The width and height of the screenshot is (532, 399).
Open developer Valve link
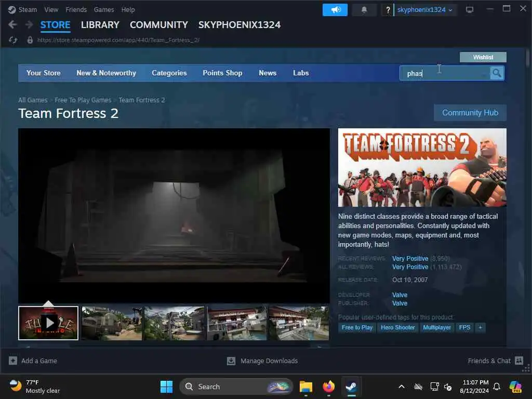pos(400,295)
